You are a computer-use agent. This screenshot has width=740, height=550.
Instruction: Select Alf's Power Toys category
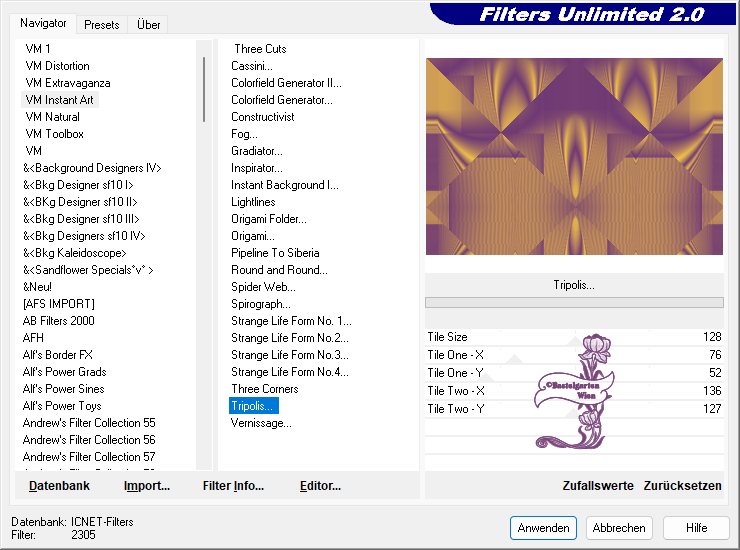pyautogui.click(x=62, y=406)
